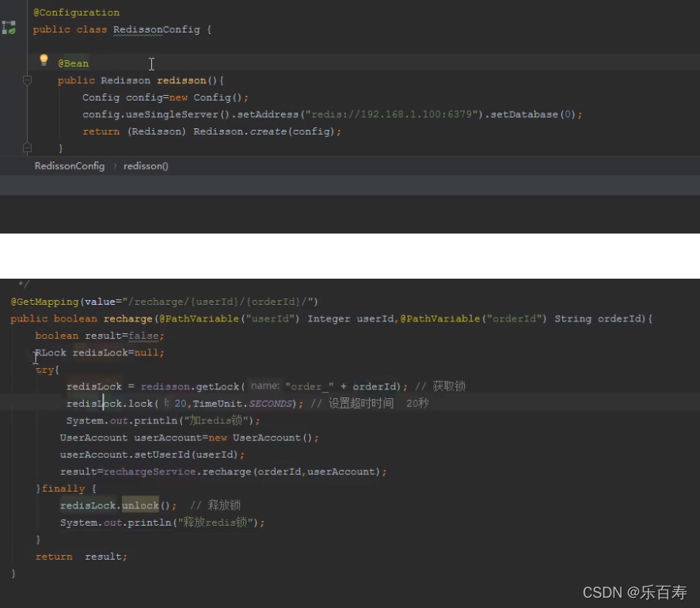
Task: Click the Spring bean gutter icon beside RedissonConfig
Action: pos(9,28)
